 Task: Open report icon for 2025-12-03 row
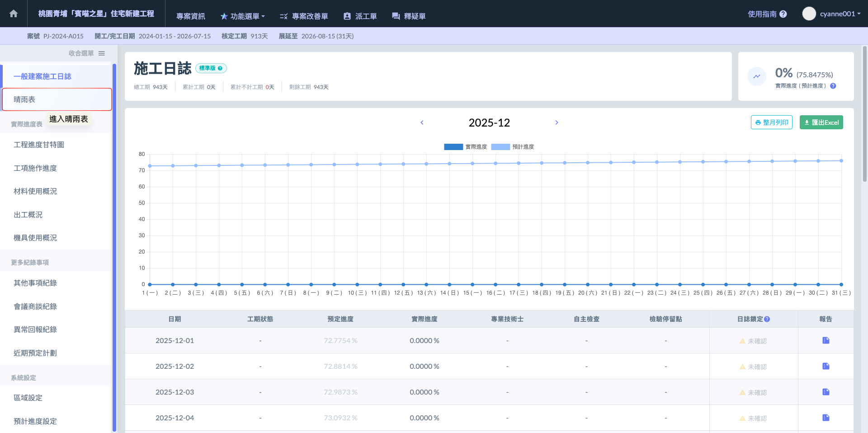pos(826,392)
